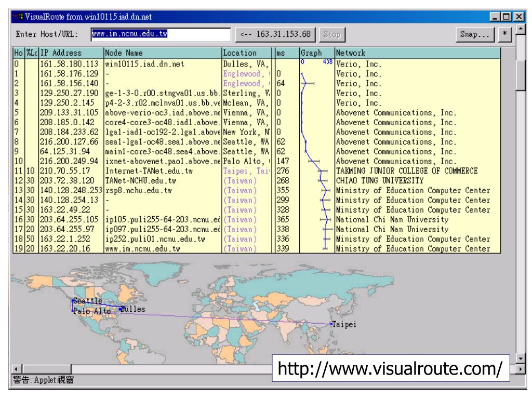Click the Palo Alto location cell
Image resolution: width=532 pixels, height=399 pixels.
247,162
